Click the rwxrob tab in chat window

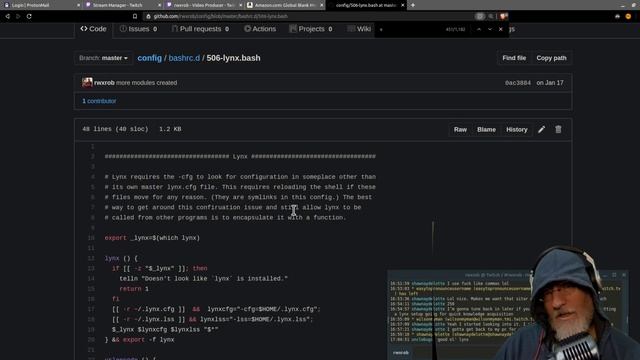[400, 353]
